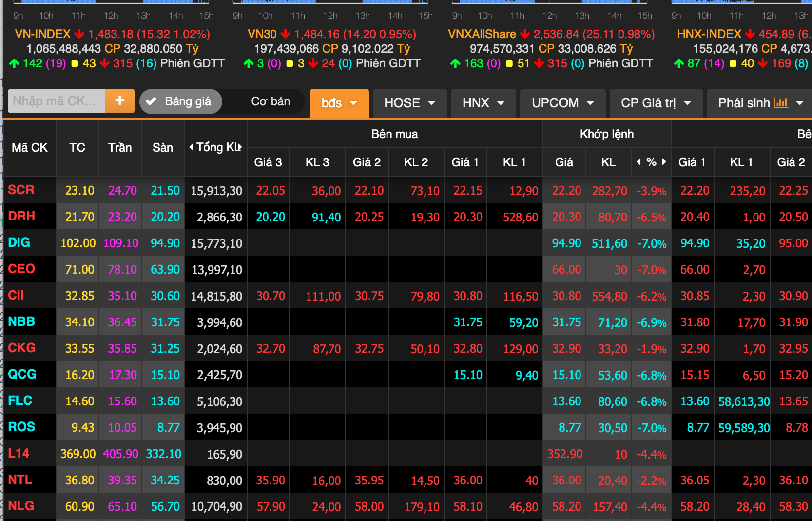This screenshot has height=521, width=812.
Task: Click left arrow next to % column
Action: (638, 162)
